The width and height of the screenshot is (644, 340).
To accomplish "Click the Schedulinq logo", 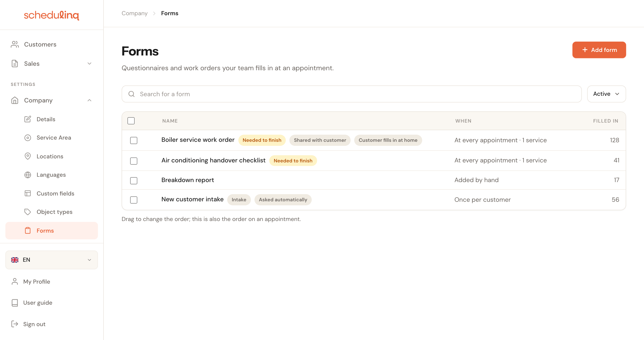I will 51,15.
